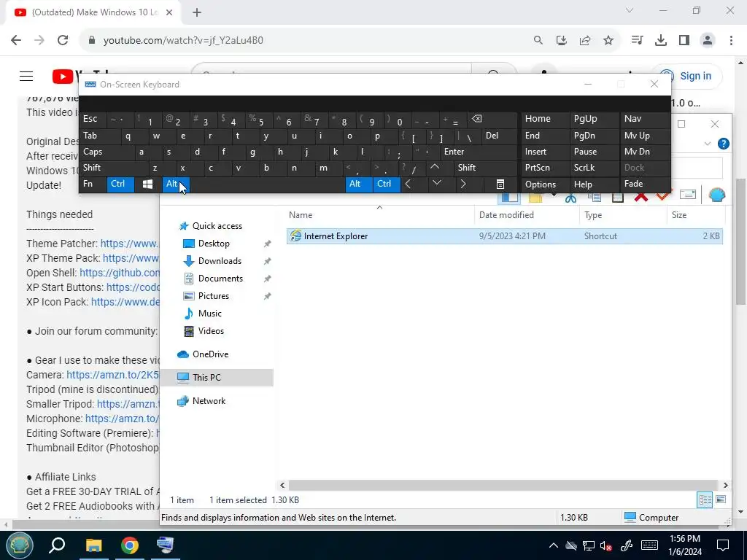Click the Copy icon in Explorer toolbar
The height and width of the screenshot is (560, 747).
594,197
